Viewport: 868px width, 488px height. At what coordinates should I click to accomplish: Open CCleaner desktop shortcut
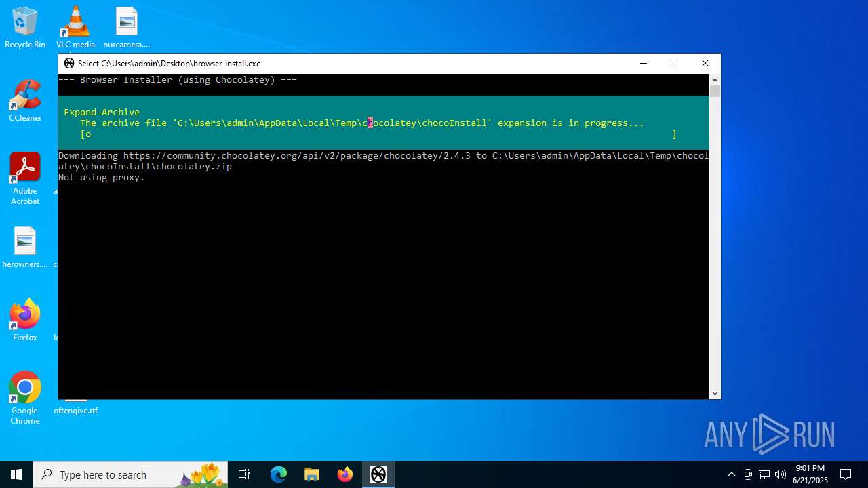pos(25,102)
